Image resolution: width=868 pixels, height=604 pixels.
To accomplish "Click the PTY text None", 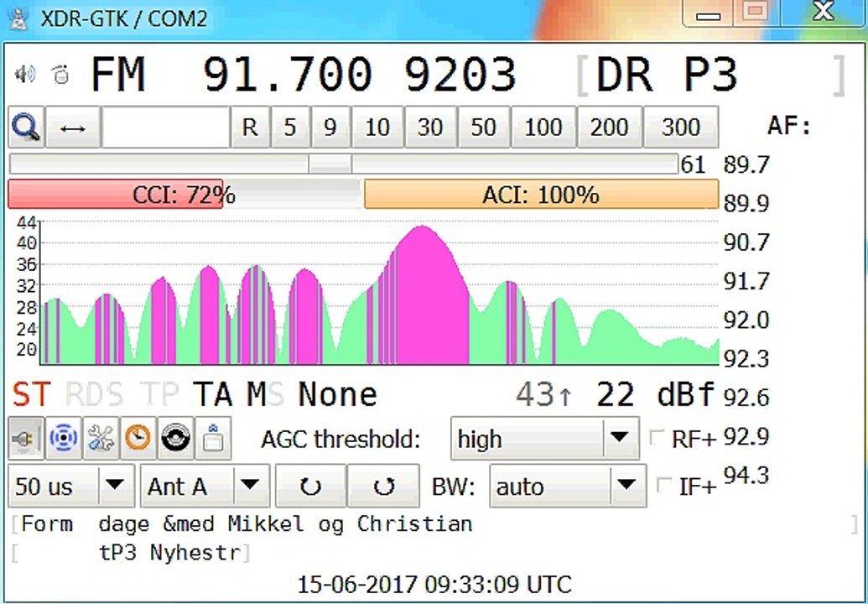I will (338, 394).
